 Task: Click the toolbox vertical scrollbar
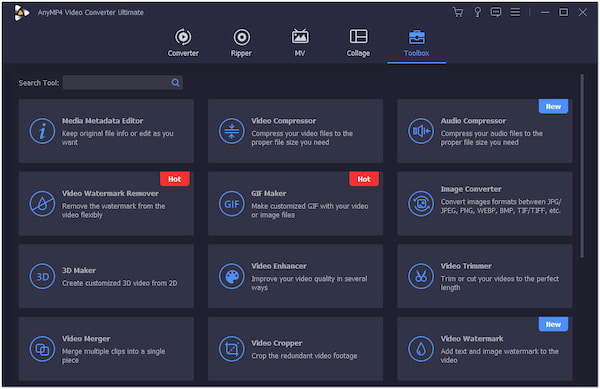pyautogui.click(x=582, y=166)
